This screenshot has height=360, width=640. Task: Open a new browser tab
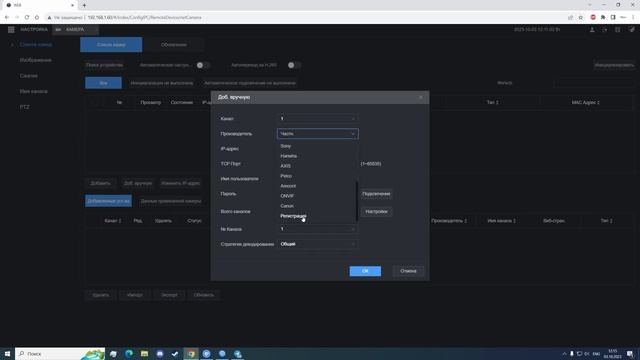84,5
